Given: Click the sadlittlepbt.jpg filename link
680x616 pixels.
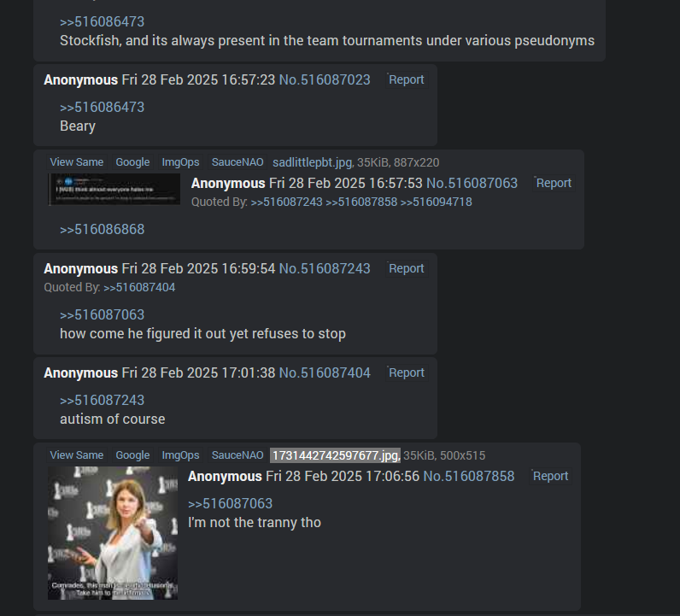Looking at the screenshot, I should (313, 162).
